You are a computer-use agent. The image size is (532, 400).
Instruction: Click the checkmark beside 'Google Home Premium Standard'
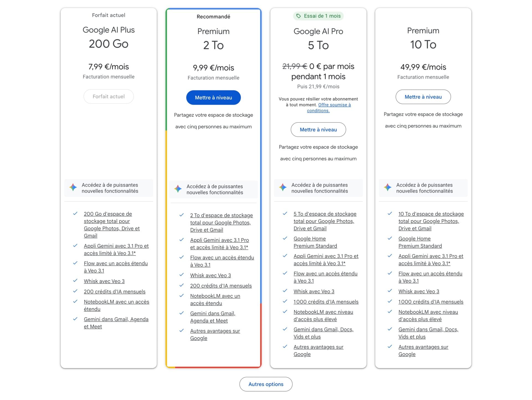[285, 238]
